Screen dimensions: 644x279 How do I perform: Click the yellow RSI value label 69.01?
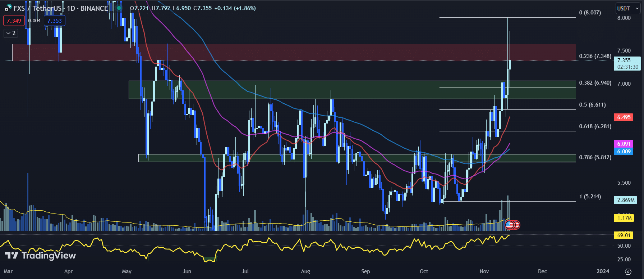coord(624,235)
